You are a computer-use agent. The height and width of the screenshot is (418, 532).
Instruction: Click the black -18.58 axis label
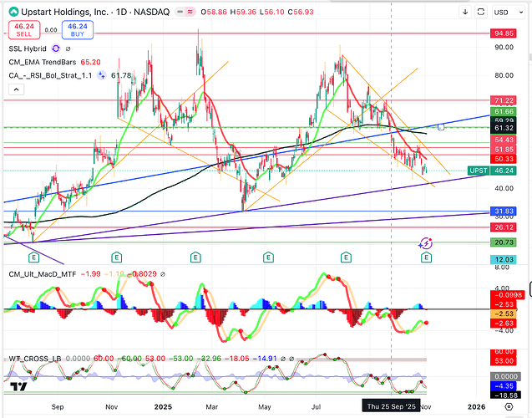pyautogui.click(x=504, y=395)
